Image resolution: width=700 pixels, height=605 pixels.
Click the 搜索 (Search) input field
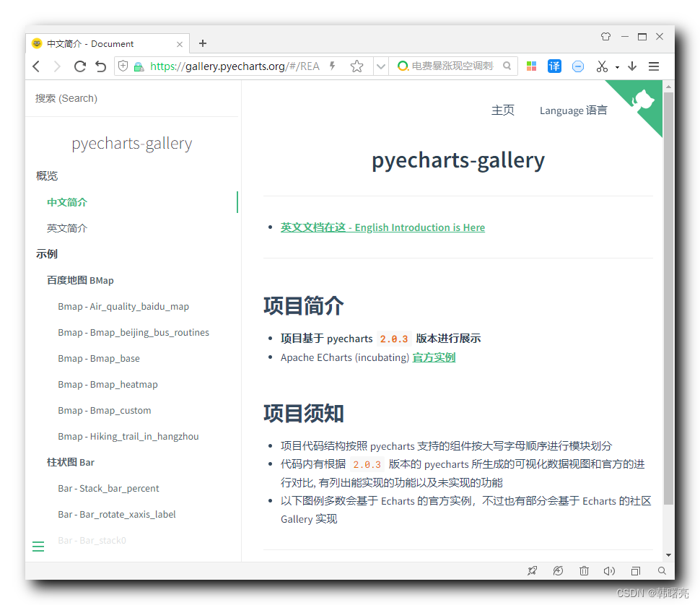point(131,98)
